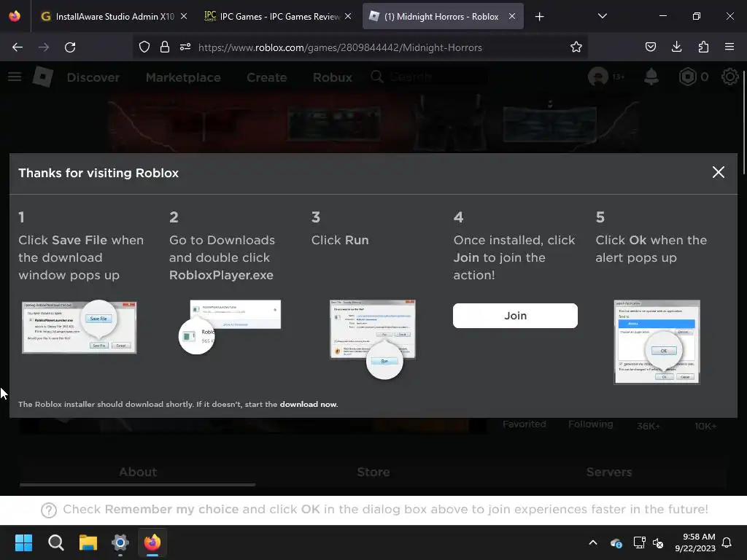The width and height of the screenshot is (747, 560).
Task: Click the Firefox taskbar icon
Action: pos(152,542)
